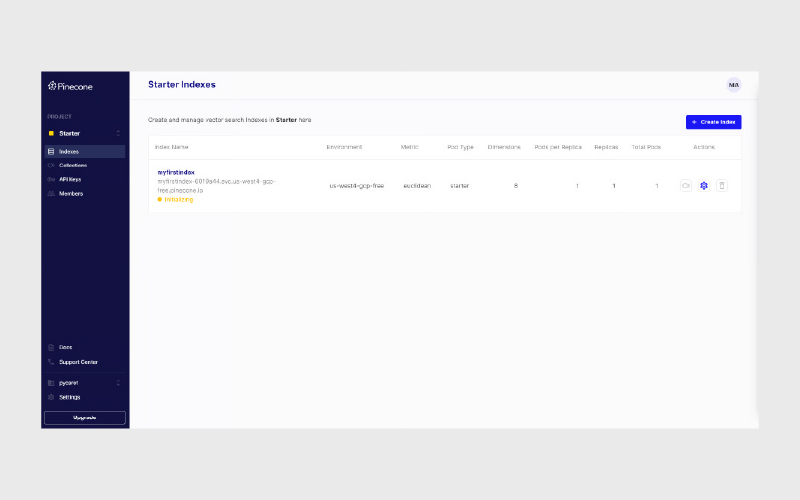Open the myfirstindex index link
Screen dimensions: 800x500
pos(176,172)
